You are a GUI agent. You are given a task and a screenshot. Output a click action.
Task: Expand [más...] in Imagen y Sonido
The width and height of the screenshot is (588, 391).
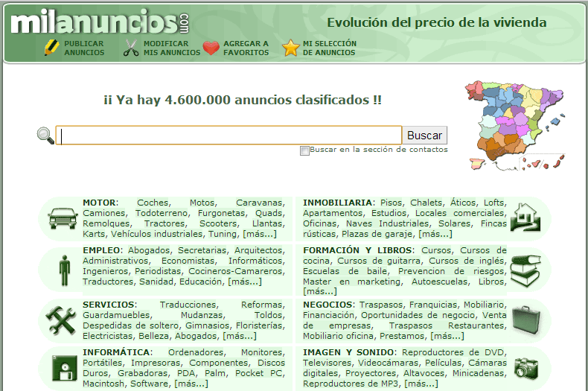click(421, 384)
